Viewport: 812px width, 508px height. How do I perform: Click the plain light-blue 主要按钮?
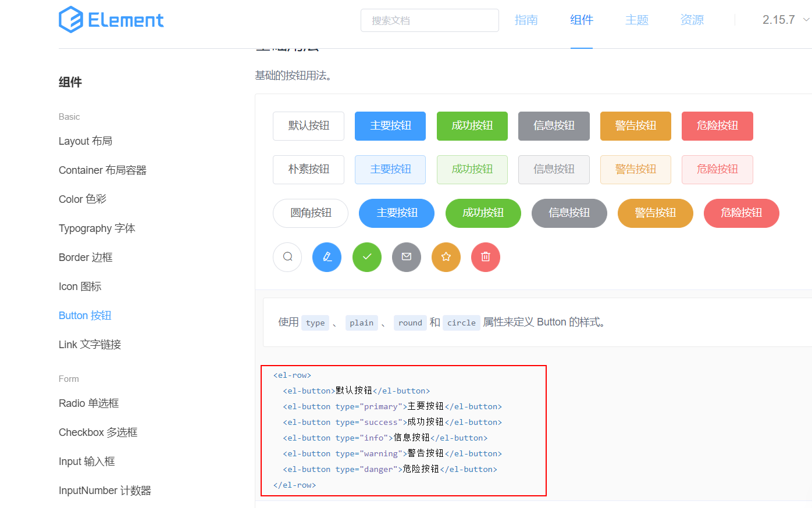(390, 170)
